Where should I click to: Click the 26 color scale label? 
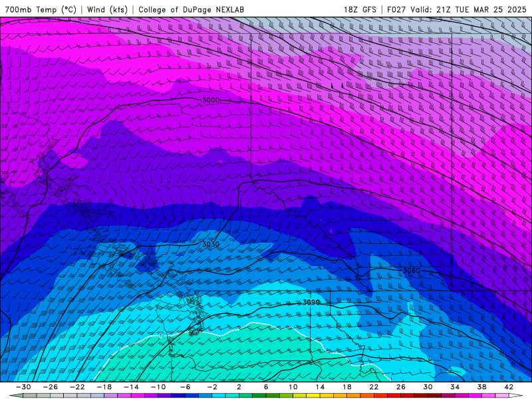[x=401, y=387]
